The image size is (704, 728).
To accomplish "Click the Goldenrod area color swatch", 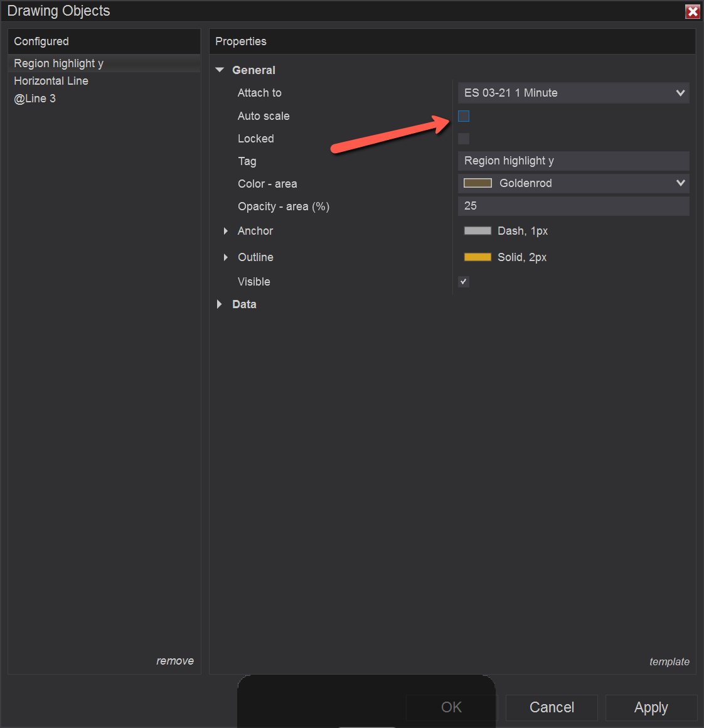I will (x=477, y=183).
